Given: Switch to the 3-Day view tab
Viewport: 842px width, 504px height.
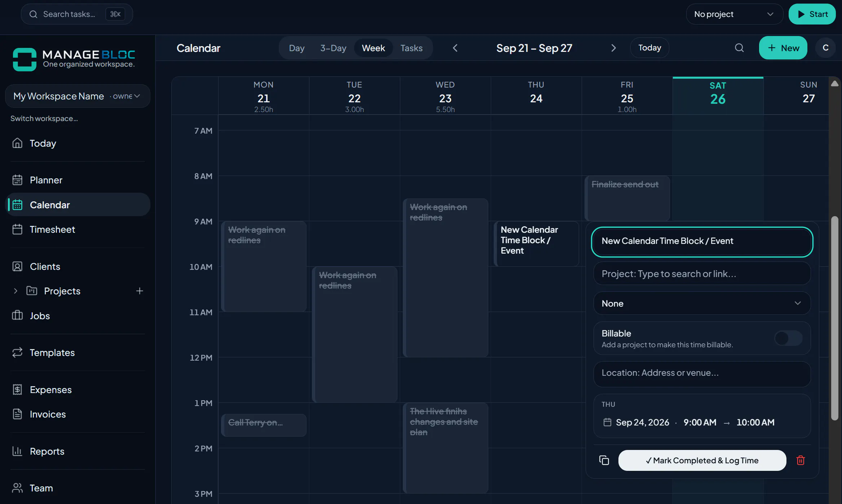Looking at the screenshot, I should coord(333,48).
